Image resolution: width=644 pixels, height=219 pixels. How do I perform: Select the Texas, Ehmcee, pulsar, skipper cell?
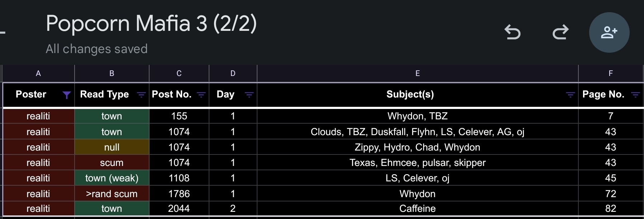(x=417, y=162)
